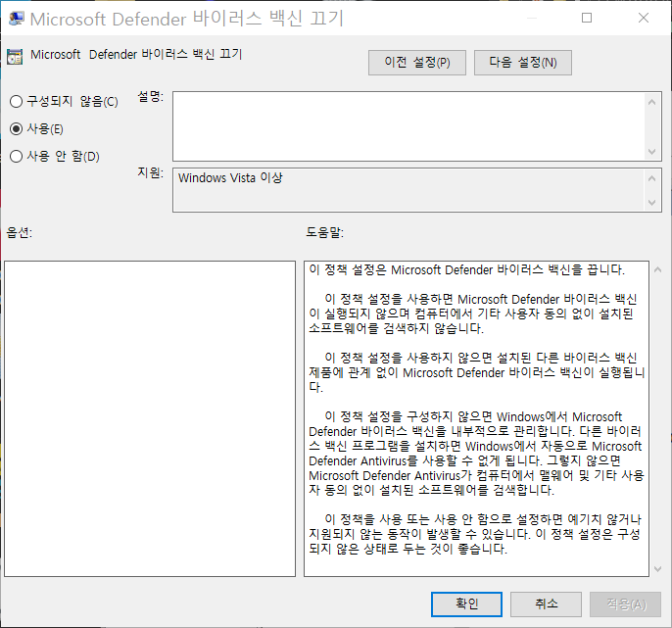The width and height of the screenshot is (672, 628).
Task: Click the policy setting icon beside the heading
Action: coord(15,57)
